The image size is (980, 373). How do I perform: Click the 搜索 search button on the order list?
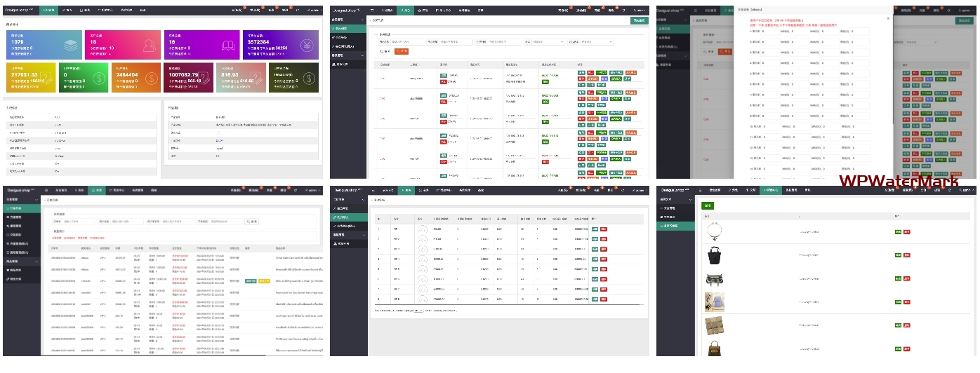251,222
